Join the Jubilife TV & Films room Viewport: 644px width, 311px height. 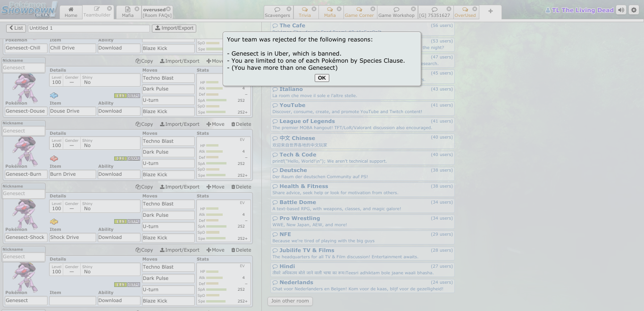click(362, 254)
